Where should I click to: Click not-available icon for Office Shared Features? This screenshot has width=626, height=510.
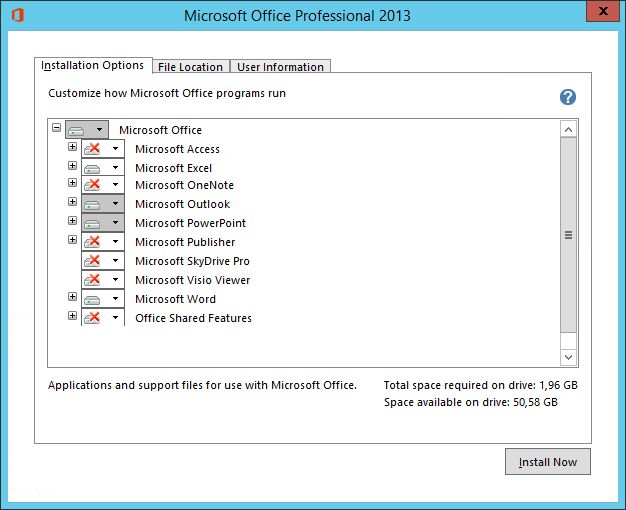pyautogui.click(x=92, y=318)
